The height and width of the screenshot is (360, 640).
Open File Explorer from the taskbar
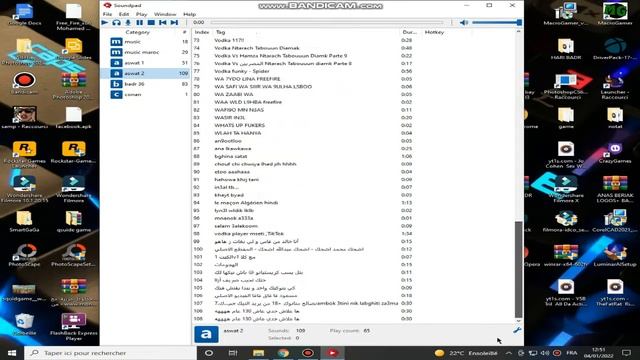coord(258,353)
